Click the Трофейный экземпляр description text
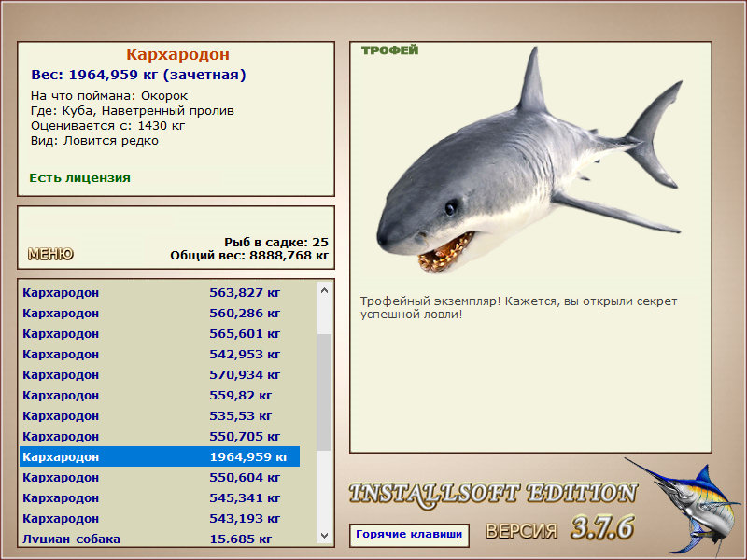Viewport: 747px width, 560px height. click(x=518, y=308)
